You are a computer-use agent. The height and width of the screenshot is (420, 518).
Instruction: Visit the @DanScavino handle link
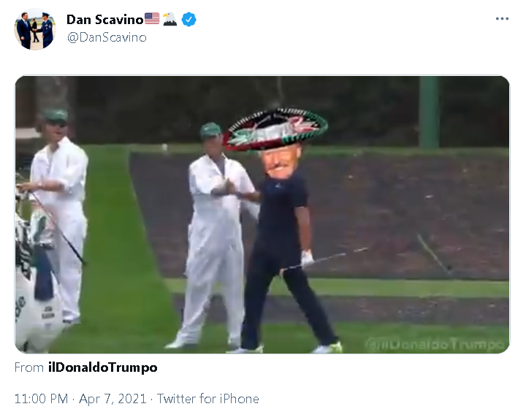pos(107,37)
